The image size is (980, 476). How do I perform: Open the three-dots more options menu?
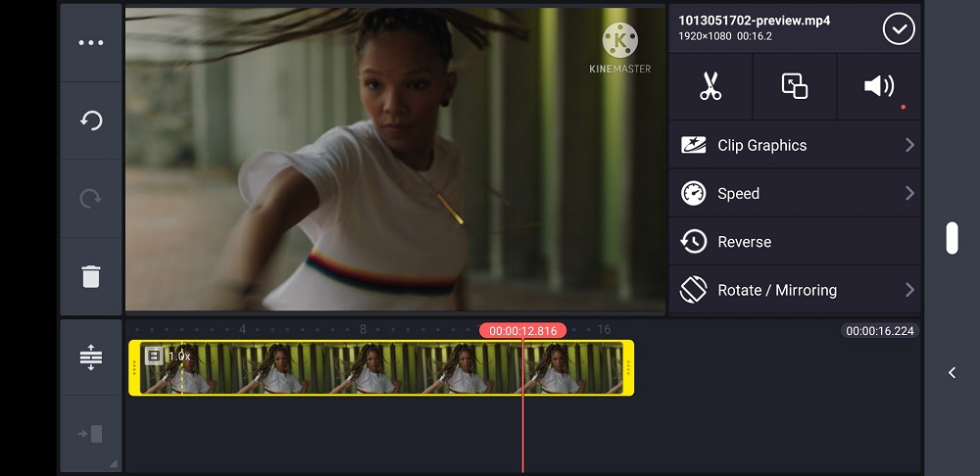pyautogui.click(x=90, y=43)
